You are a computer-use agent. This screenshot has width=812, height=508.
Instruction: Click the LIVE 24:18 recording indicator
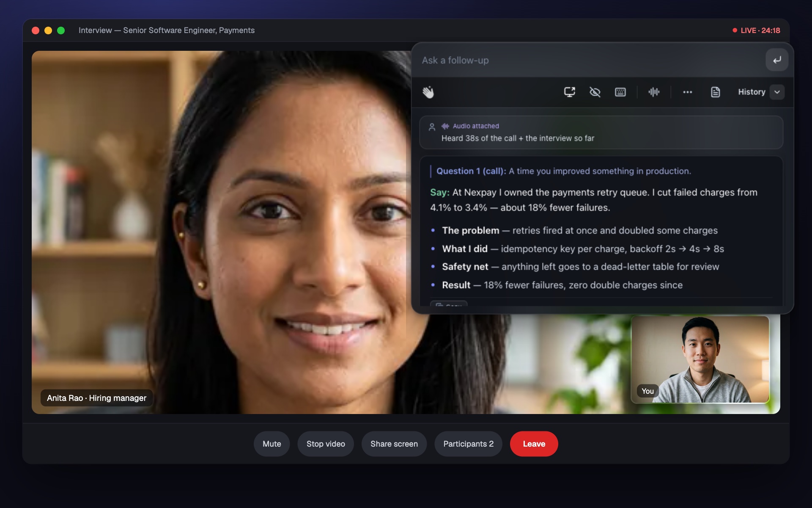click(756, 30)
